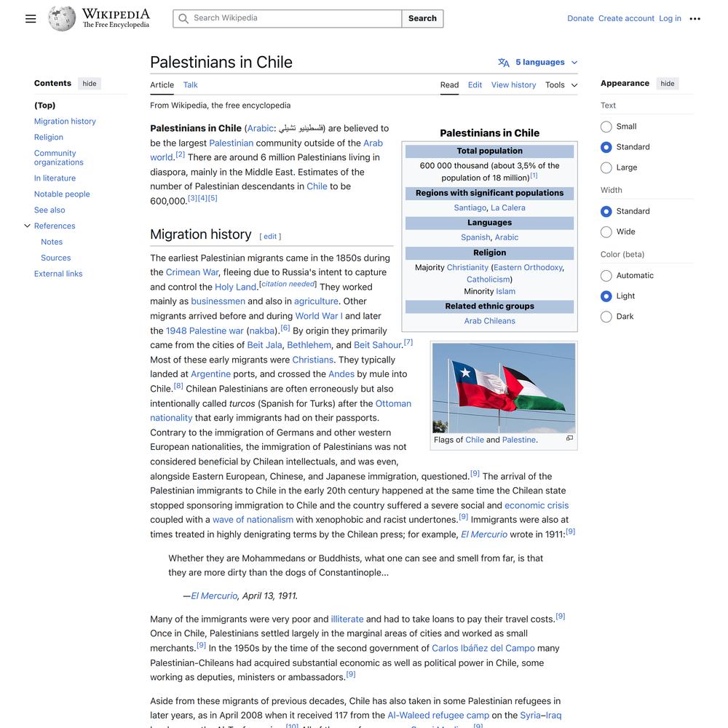Open the main menu hamburger icon
The width and height of the screenshot is (728, 728).
click(x=31, y=19)
